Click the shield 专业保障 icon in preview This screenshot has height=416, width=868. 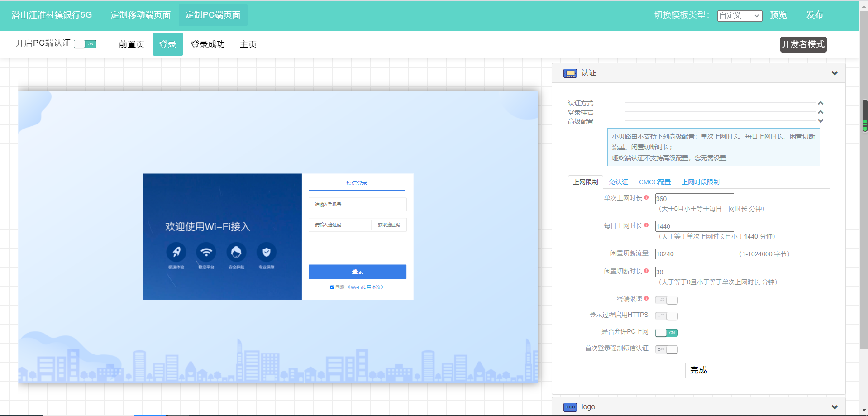coord(267,252)
